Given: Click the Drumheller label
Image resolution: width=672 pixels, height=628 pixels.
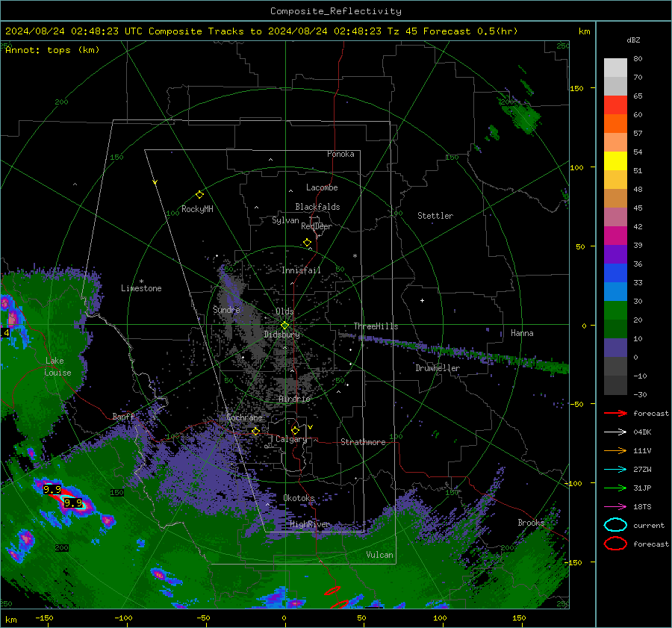Looking at the screenshot, I should [x=438, y=368].
